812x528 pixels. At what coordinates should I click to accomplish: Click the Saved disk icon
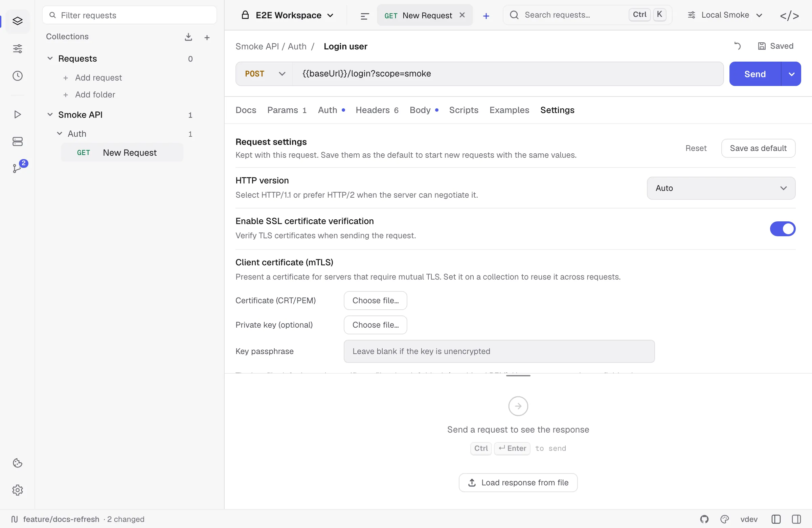(x=762, y=46)
